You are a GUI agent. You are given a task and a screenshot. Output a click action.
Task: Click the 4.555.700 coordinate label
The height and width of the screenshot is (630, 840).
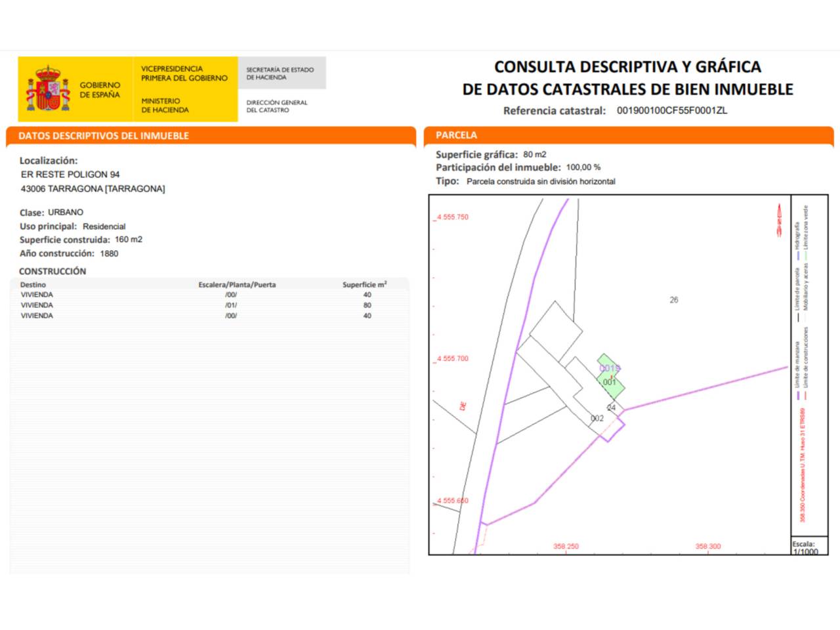tap(453, 359)
